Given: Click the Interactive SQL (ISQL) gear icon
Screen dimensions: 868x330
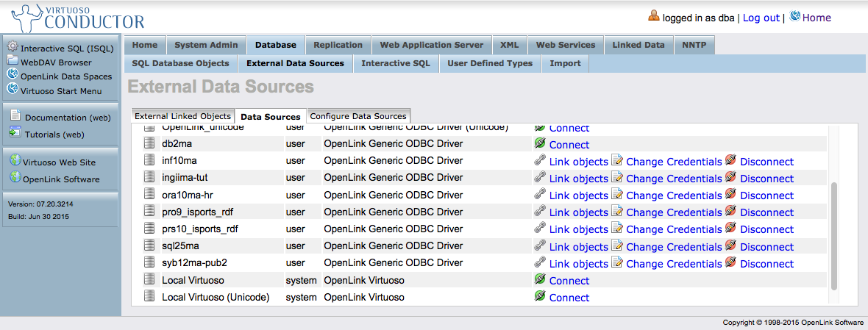Looking at the screenshot, I should pos(13,48).
